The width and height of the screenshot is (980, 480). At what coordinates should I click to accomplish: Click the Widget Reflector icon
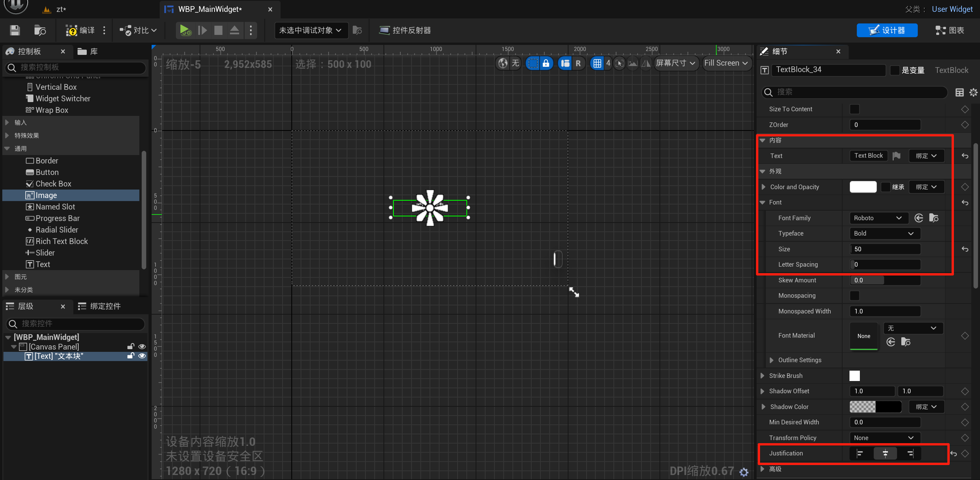tap(384, 30)
